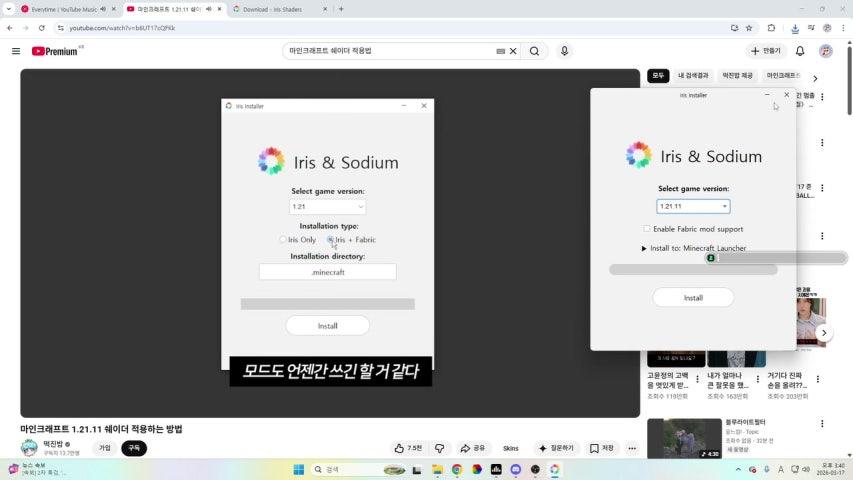Open Chrome three-dot menu
Image resolution: width=853 pixels, height=480 pixels.
click(843, 28)
